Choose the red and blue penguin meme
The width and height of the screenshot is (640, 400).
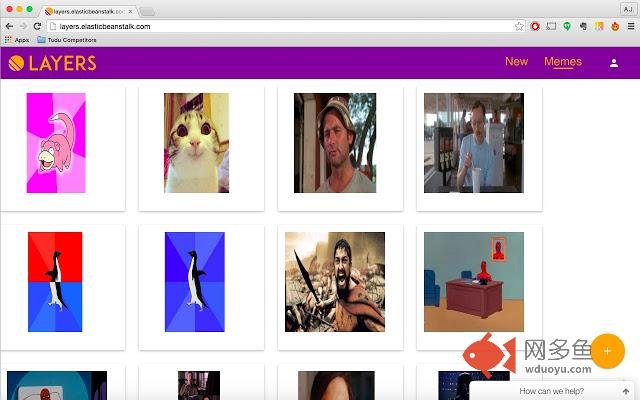click(55, 282)
